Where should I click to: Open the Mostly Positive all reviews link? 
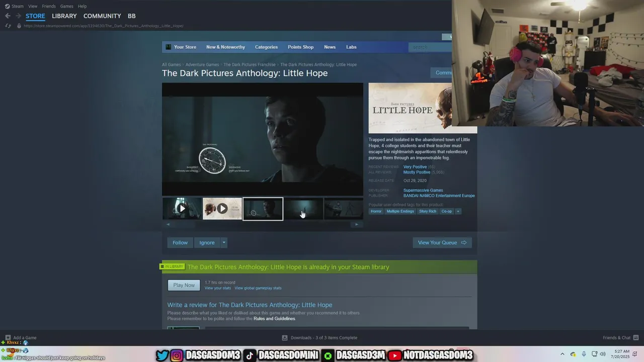417,172
